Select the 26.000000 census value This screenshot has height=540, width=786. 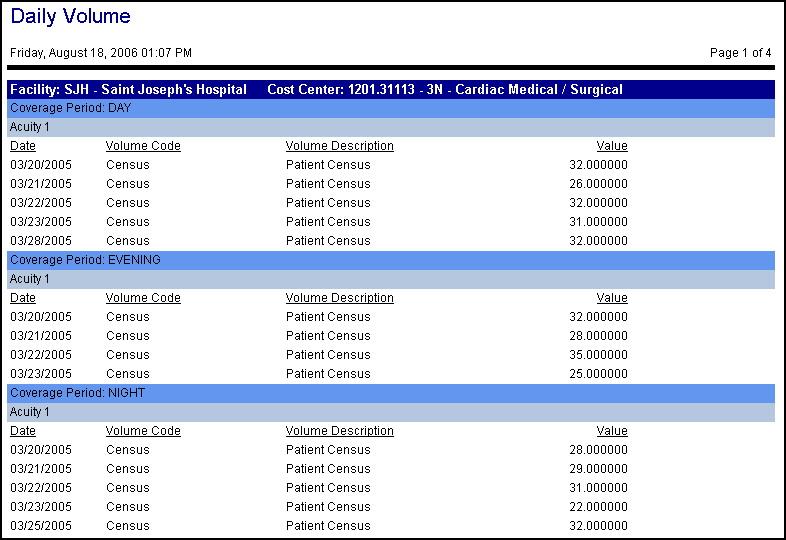(598, 184)
